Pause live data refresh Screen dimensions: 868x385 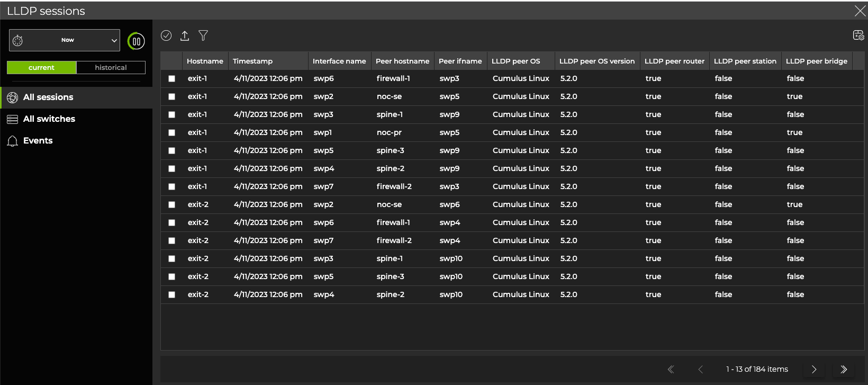pos(136,41)
